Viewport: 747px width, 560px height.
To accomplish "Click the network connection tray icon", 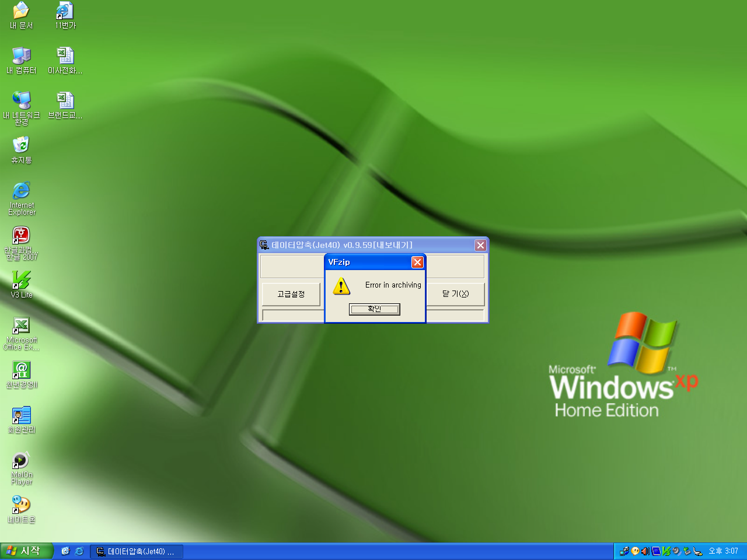I will click(x=624, y=551).
